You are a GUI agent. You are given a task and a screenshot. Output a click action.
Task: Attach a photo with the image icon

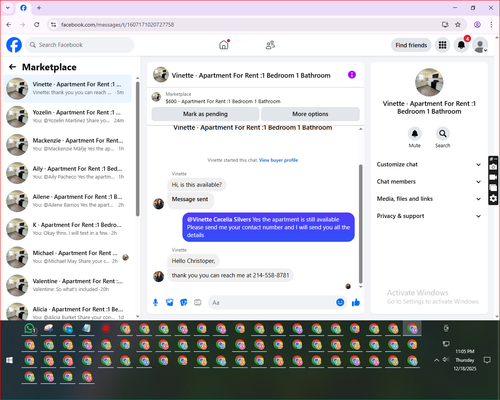coord(170,302)
